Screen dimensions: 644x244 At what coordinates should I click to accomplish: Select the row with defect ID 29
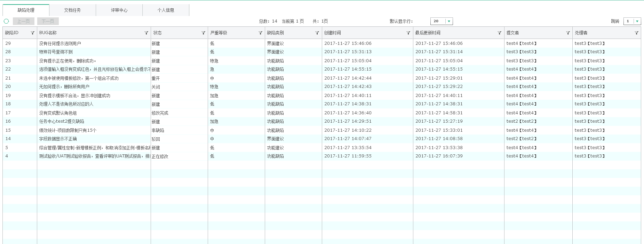click(8, 43)
